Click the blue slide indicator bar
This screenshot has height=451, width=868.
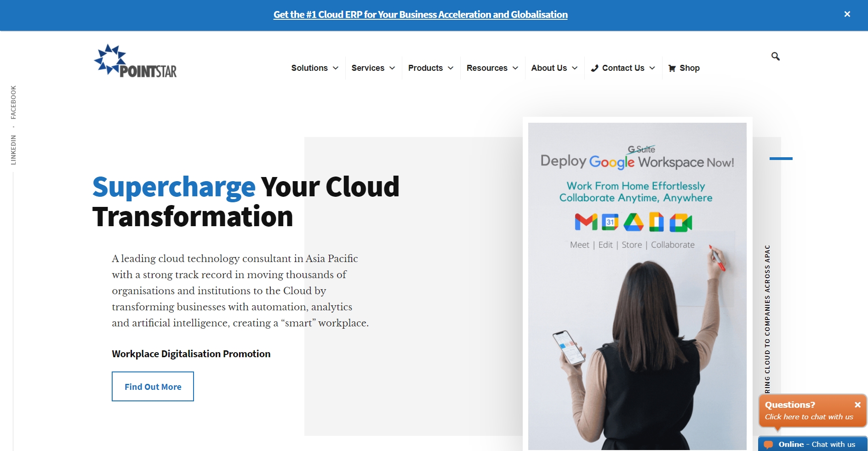781,159
